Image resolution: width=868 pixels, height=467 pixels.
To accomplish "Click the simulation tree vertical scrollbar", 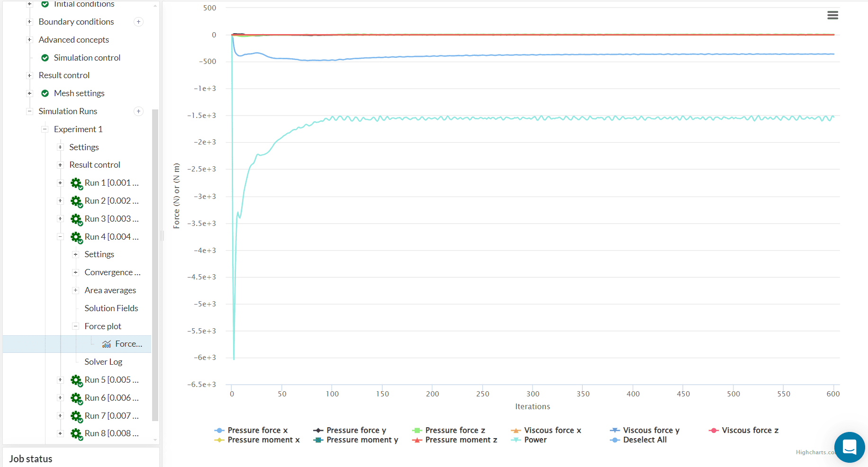I will (155, 265).
